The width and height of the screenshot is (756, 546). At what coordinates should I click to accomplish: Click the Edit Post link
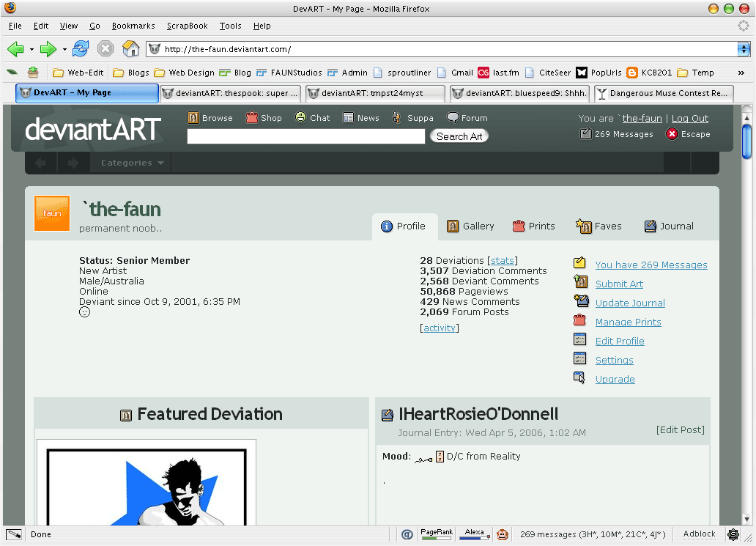(x=681, y=429)
